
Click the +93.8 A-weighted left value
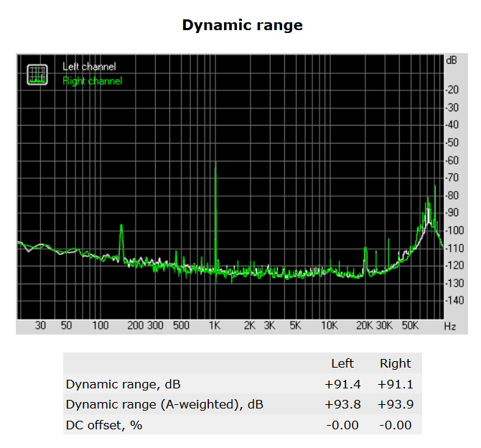[342, 404]
